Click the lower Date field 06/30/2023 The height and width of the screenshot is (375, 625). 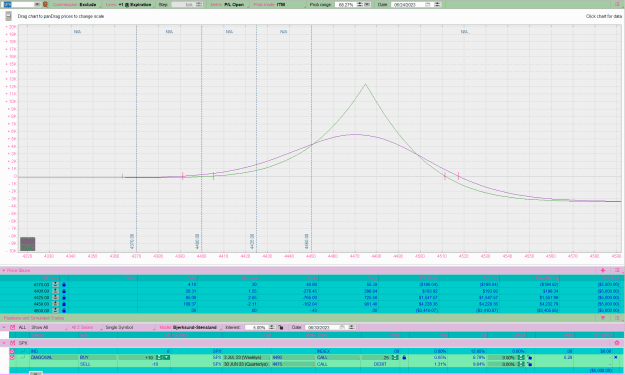(321, 327)
